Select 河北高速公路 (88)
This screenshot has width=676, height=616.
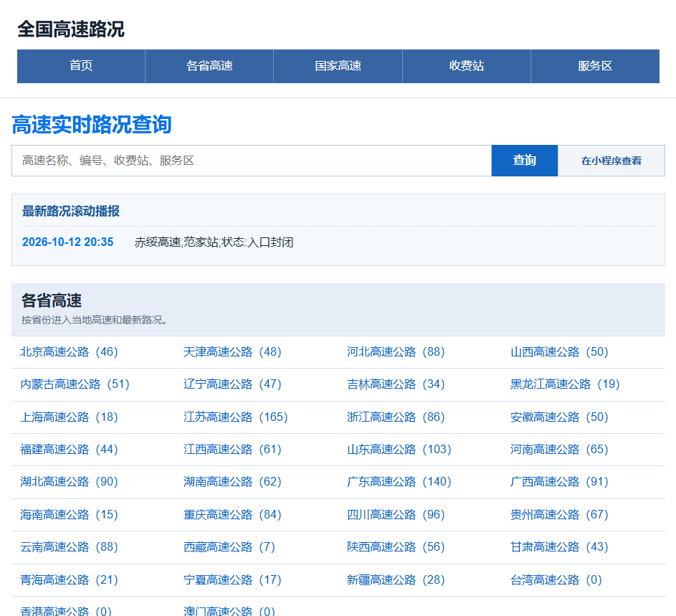396,352
